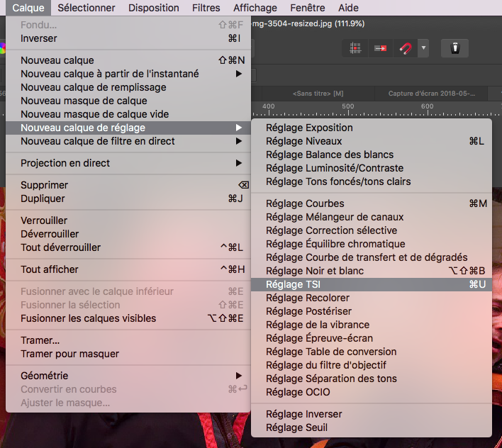502x448 pixels.
Task: Add Réglage Seuil layer
Action: click(x=372, y=427)
